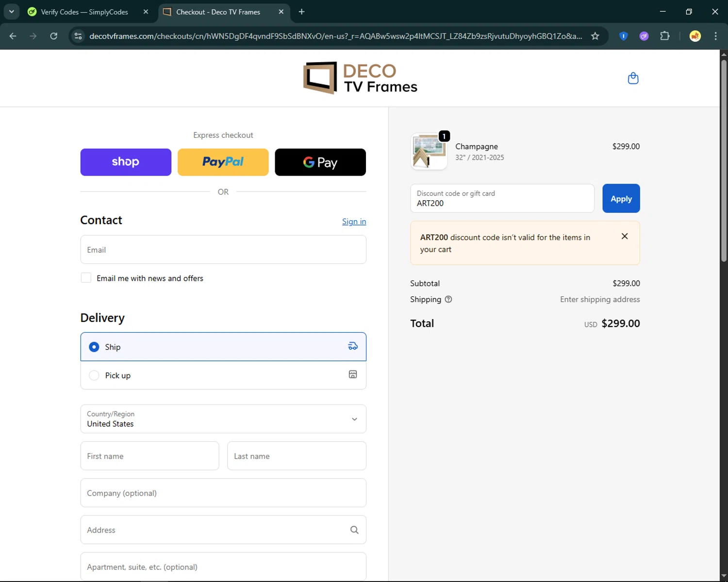Select the Ship delivery option

point(94,347)
